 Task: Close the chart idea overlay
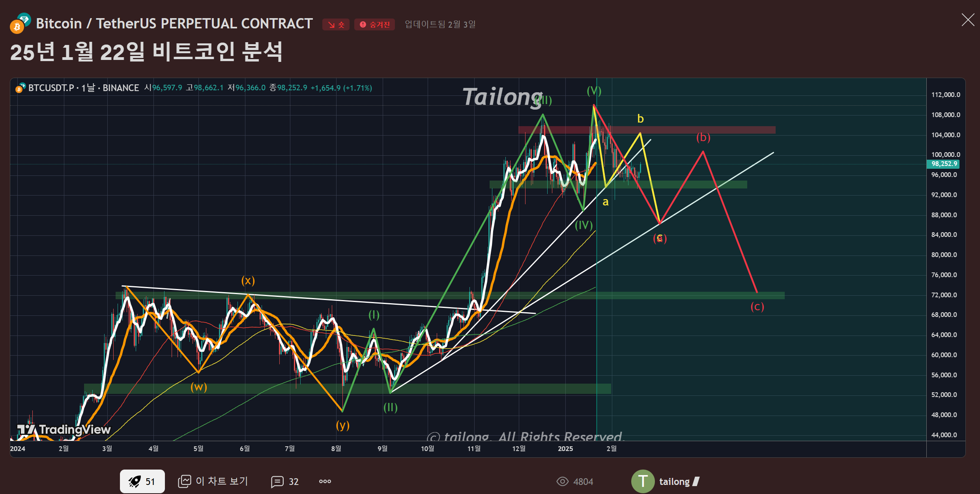pyautogui.click(x=968, y=20)
